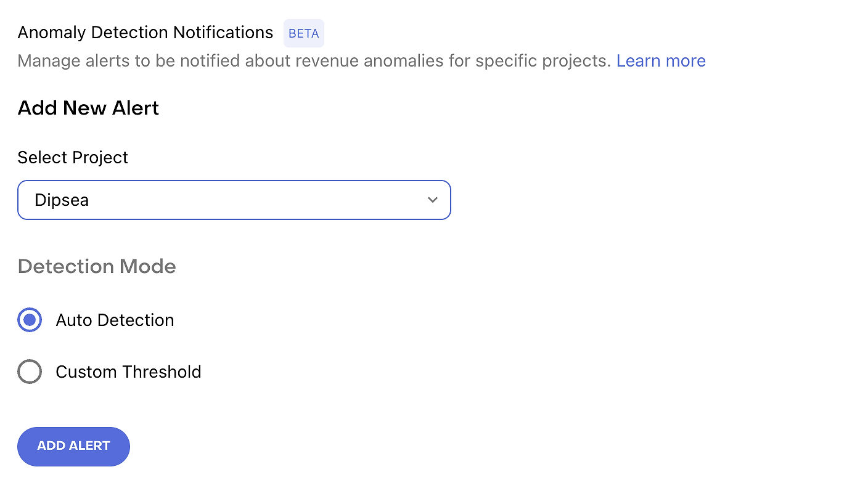Click the BETA badge next to the title

(304, 33)
